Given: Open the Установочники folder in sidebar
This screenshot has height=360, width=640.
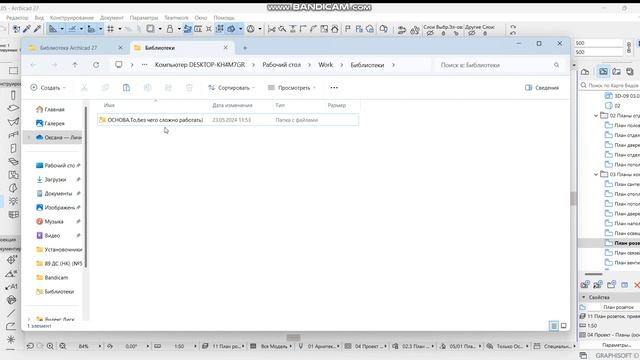Looking at the screenshot, I should [x=59, y=249].
